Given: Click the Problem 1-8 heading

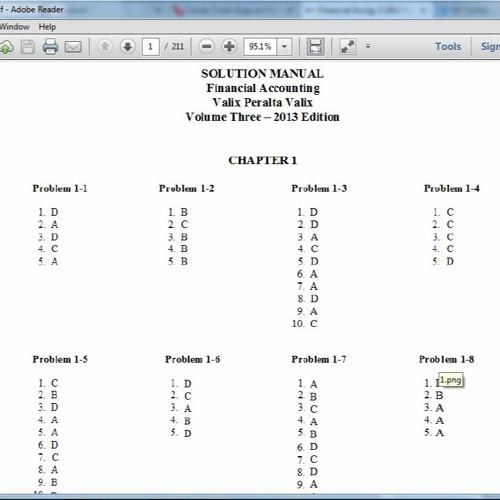Looking at the screenshot, I should (446, 359).
